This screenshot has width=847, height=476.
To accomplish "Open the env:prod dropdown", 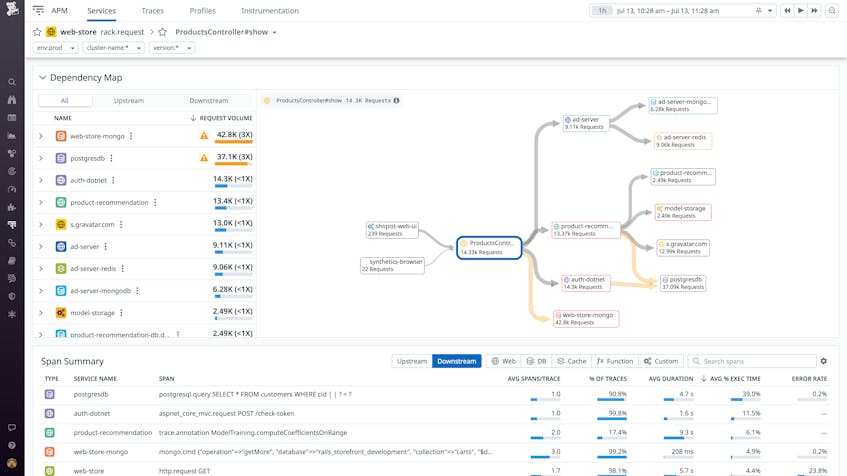I will point(56,48).
